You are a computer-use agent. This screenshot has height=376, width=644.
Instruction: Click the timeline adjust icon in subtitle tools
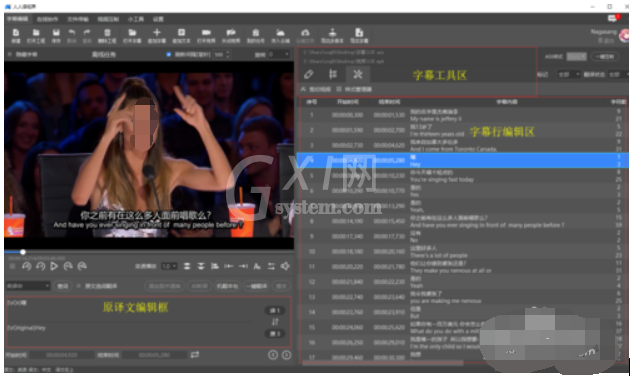(x=333, y=74)
